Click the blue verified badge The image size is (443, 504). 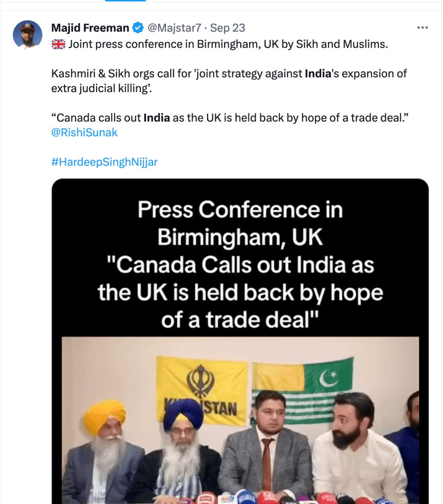point(138,28)
